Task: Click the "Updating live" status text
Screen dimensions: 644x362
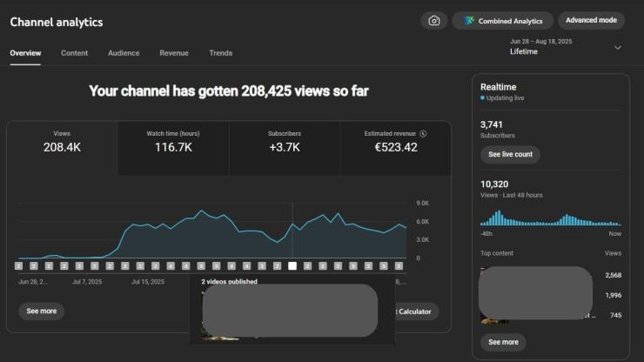Action: pos(505,98)
